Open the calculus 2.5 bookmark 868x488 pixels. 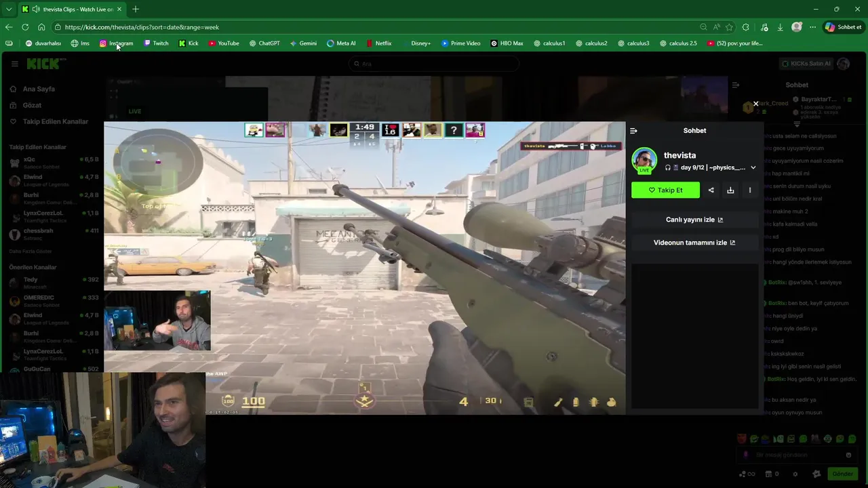point(677,43)
